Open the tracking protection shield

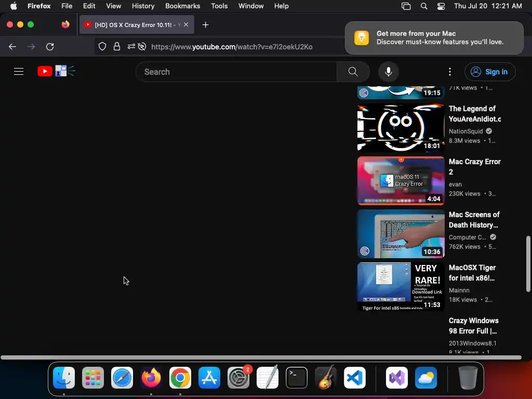(102, 46)
